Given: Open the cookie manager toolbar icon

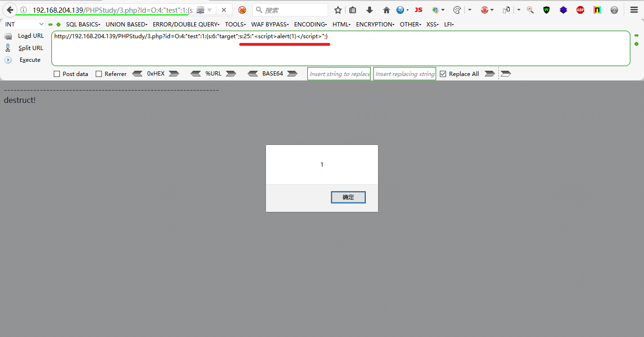Looking at the screenshot, I should pyautogui.click(x=457, y=9).
